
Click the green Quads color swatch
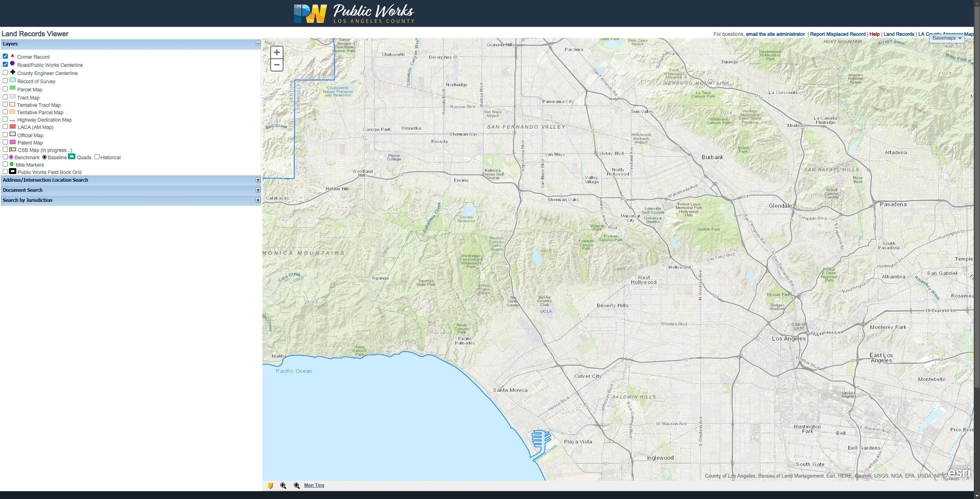71,156
